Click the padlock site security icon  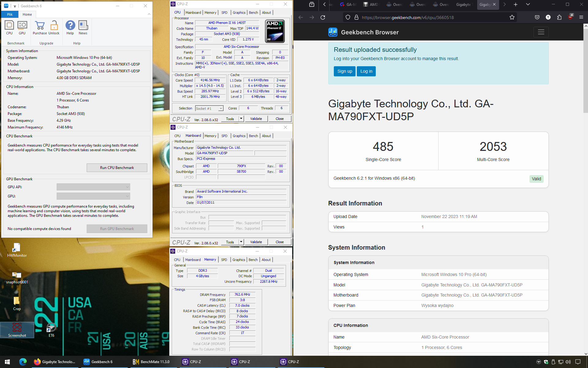pos(356,17)
